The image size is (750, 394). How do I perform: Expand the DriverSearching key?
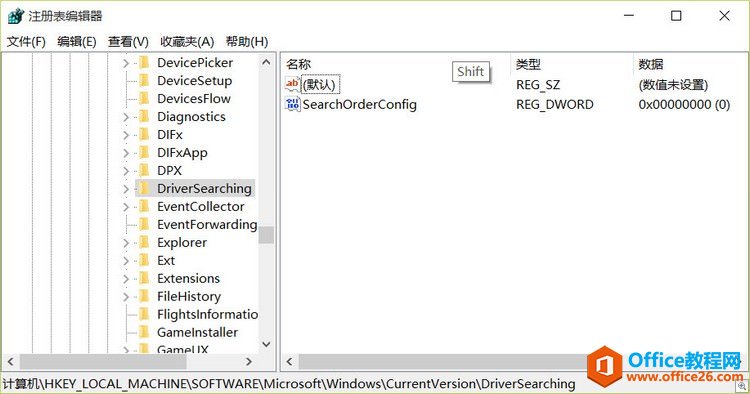coord(126,189)
